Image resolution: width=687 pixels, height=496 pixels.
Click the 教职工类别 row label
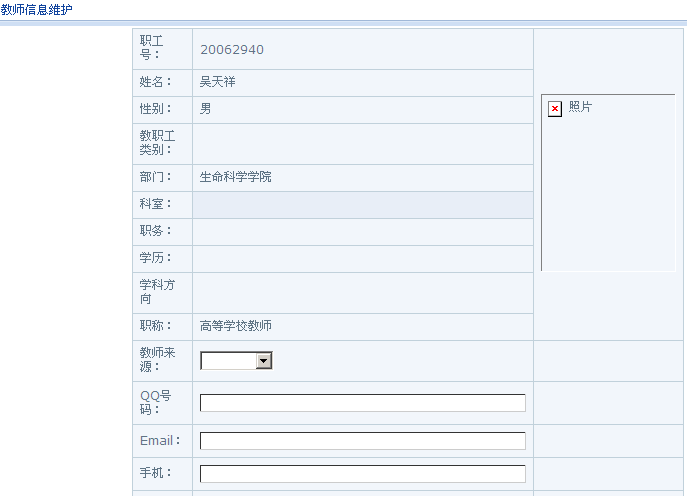(157, 143)
